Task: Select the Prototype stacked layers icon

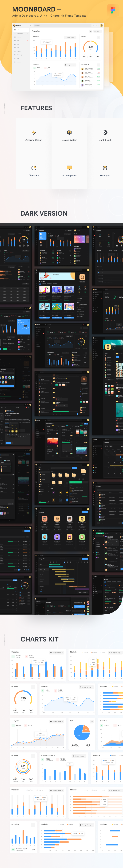Action: coord(105,168)
